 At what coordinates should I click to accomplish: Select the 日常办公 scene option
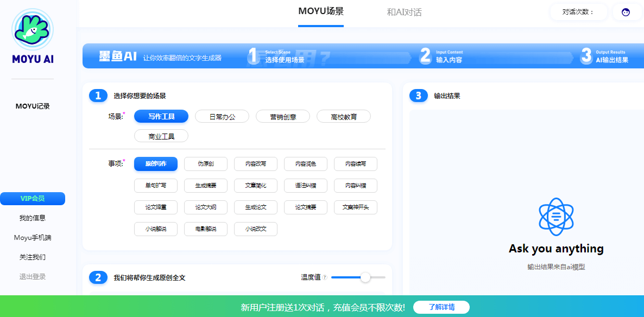click(222, 116)
